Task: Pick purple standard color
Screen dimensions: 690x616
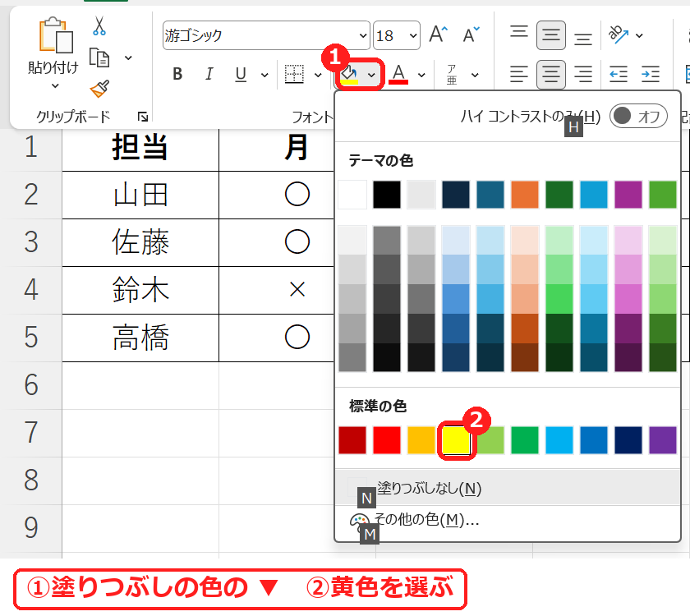Action: point(663,440)
